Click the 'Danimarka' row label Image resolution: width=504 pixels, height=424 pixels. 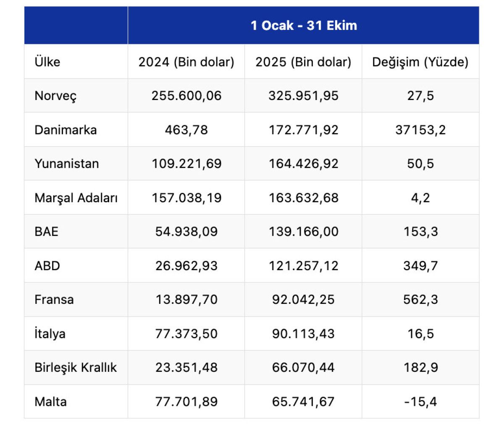tap(66, 130)
